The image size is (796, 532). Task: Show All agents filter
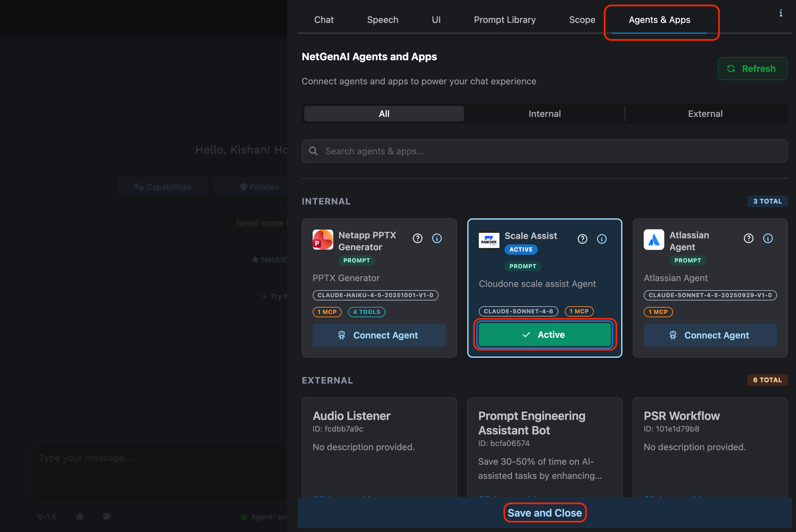384,114
